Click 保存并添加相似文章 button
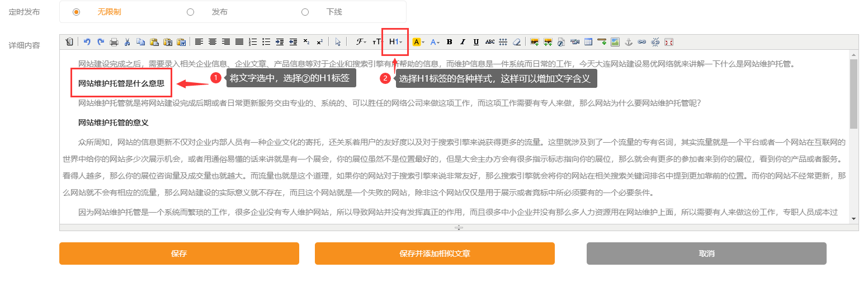This screenshot has width=868, height=291. pyautogui.click(x=435, y=254)
